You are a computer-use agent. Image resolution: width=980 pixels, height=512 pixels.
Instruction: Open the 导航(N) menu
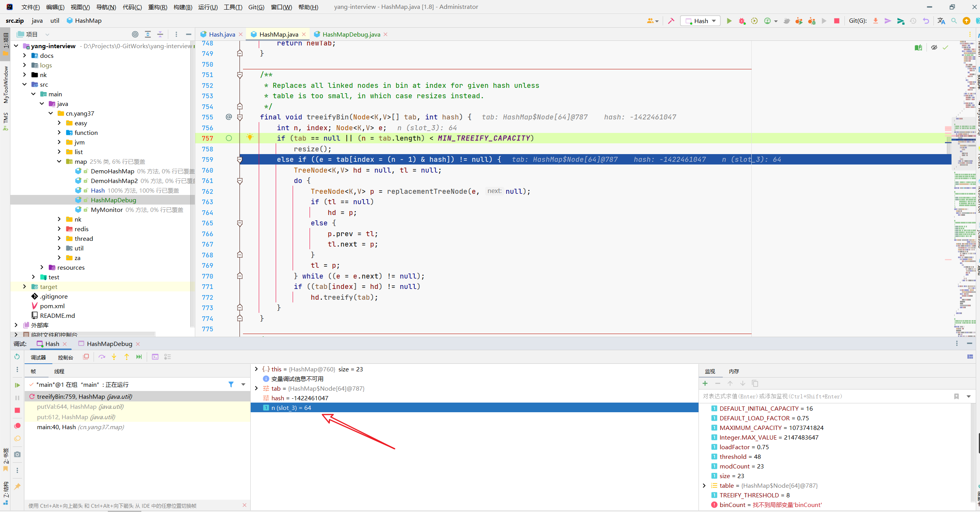point(106,7)
